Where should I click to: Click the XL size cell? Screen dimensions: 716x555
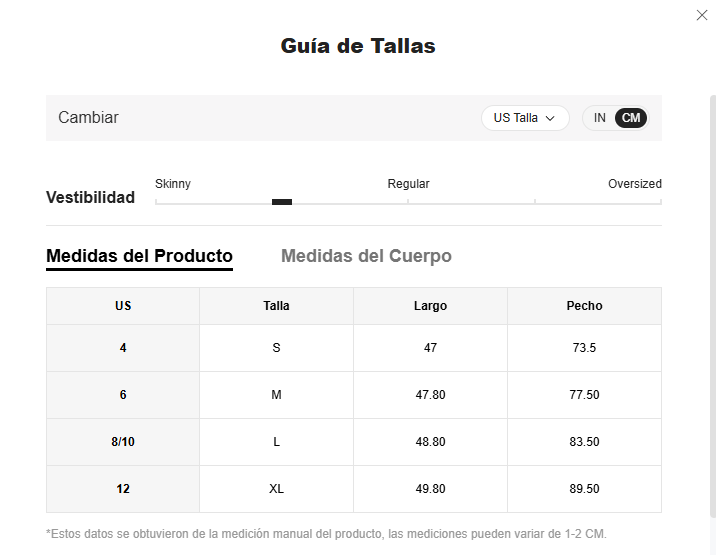tap(276, 489)
